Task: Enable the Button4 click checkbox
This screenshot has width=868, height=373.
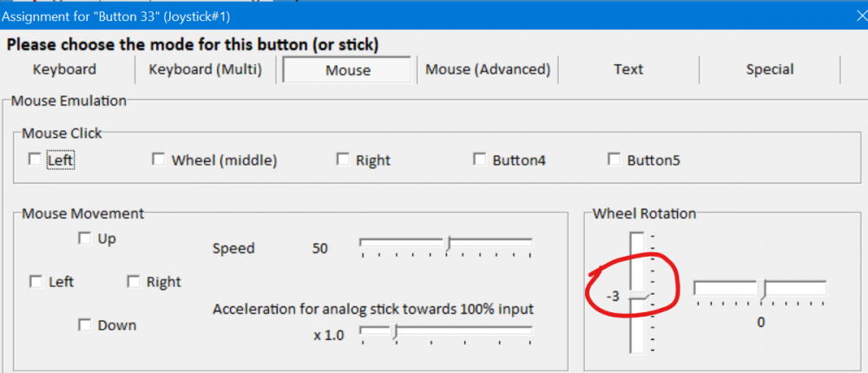Action: click(x=479, y=160)
